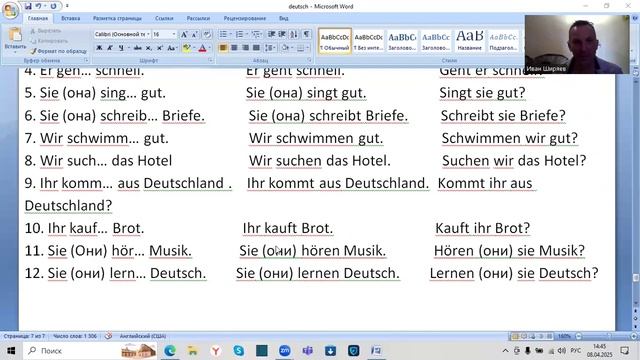Toggle paragraph marks display (¶)
The image size is (640, 360).
tap(307, 34)
